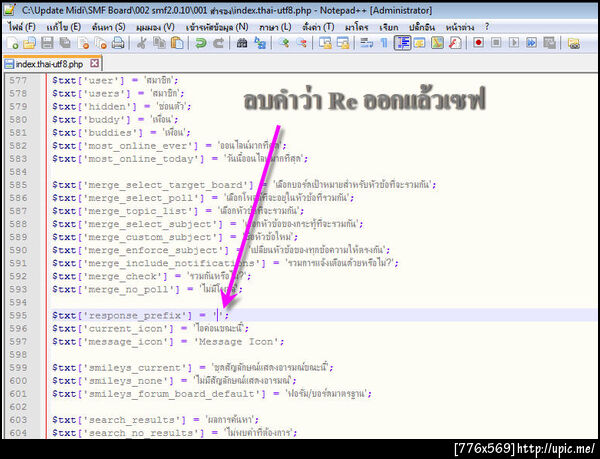Image resolution: width=600 pixels, height=459 pixels.
Task: Click the 'hidden' key on line 579
Action: point(107,107)
